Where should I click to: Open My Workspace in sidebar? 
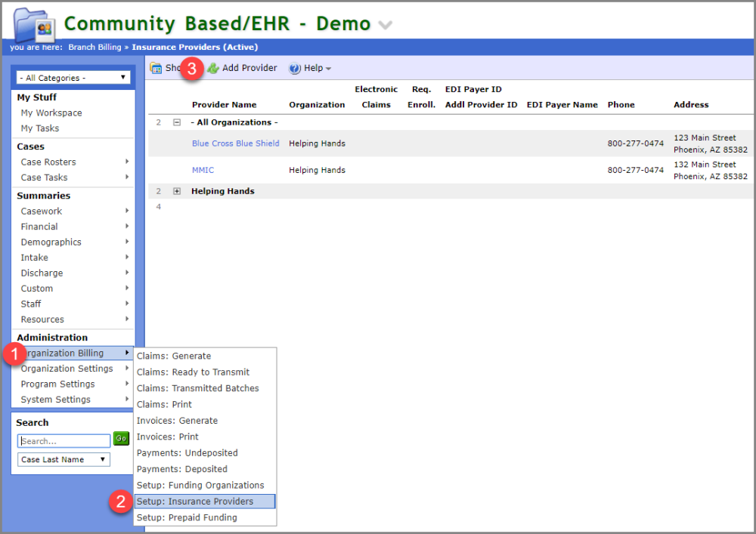point(51,113)
